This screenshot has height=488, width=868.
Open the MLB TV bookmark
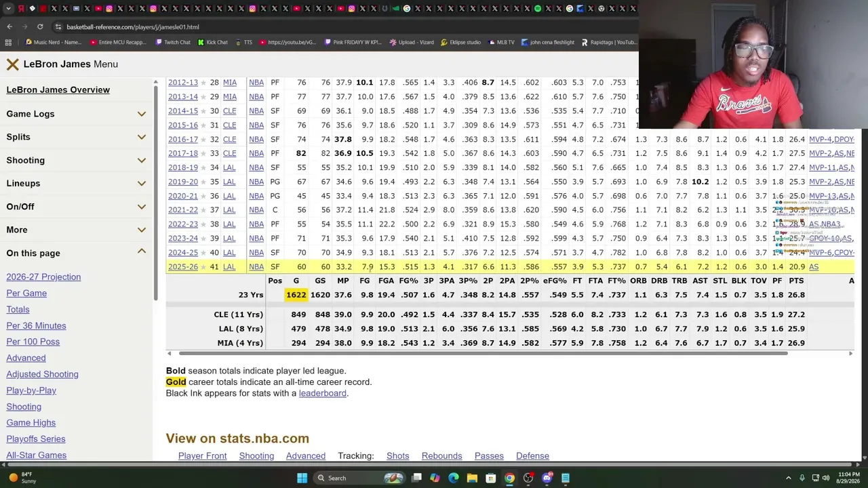[x=501, y=43]
